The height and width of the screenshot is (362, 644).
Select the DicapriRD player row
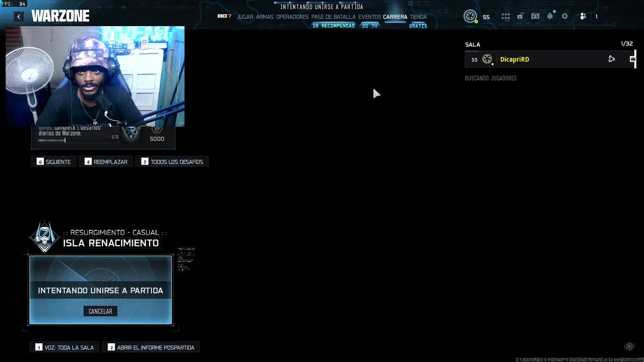[550, 59]
